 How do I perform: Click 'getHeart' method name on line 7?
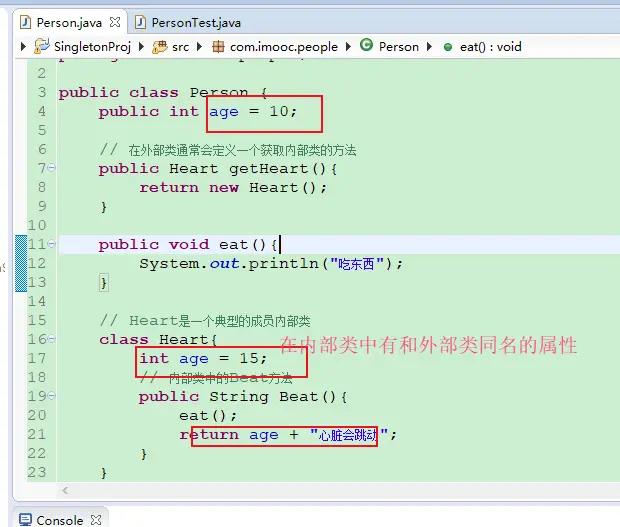tap(268, 169)
